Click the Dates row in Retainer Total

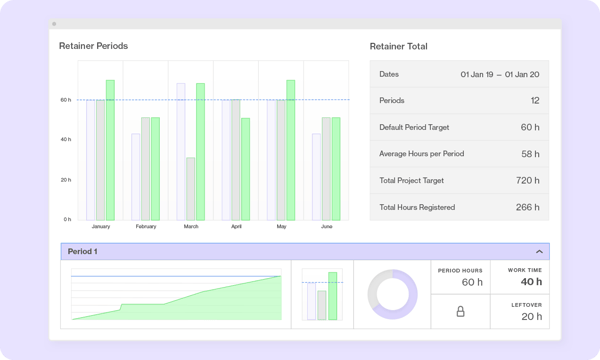coord(459,74)
